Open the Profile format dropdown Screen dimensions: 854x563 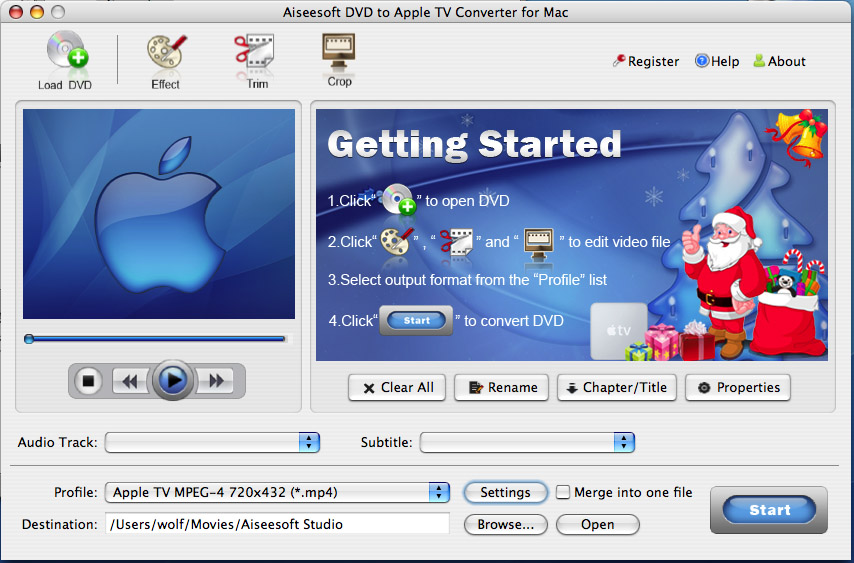pos(438,492)
